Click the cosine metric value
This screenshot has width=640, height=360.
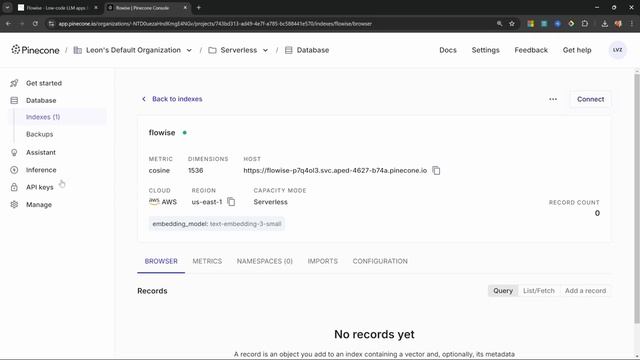point(159,171)
